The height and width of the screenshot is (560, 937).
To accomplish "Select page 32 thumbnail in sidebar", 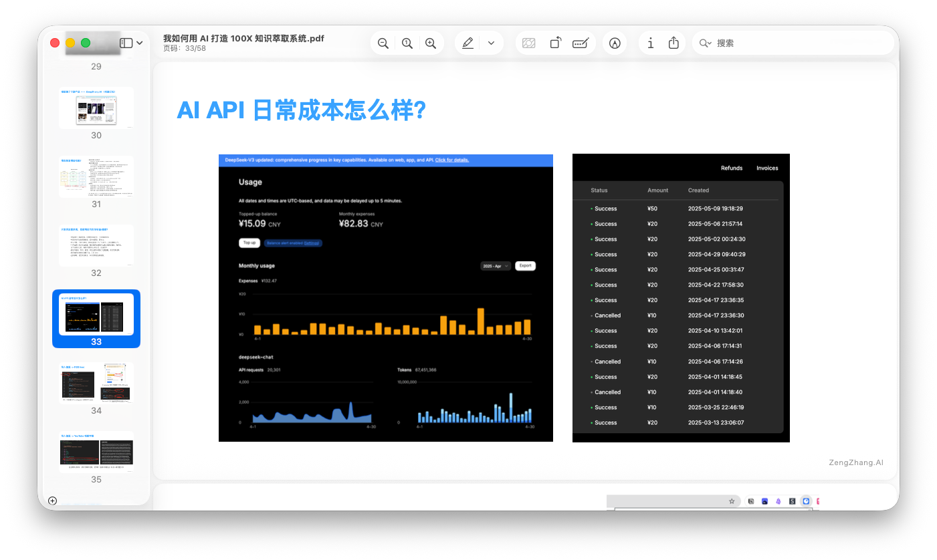I will click(96, 245).
